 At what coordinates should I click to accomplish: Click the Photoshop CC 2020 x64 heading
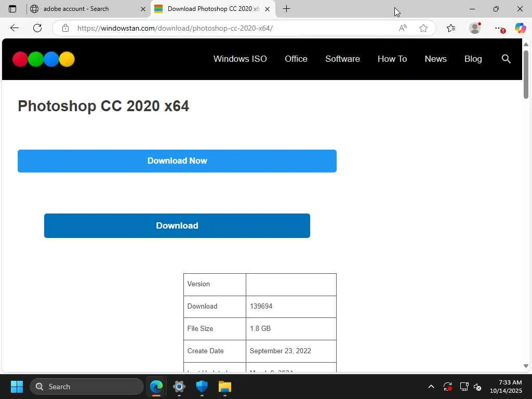pyautogui.click(x=103, y=106)
